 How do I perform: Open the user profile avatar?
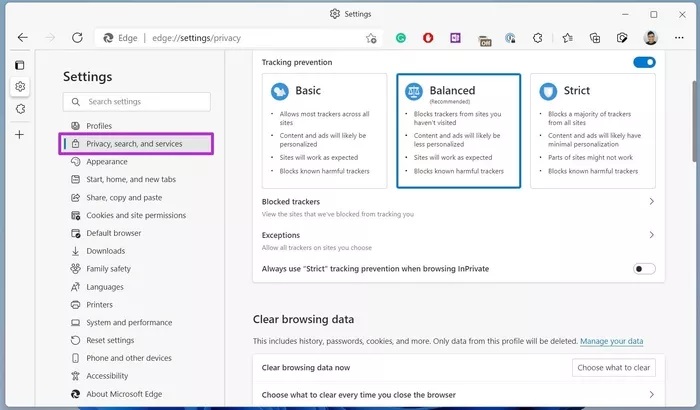[x=650, y=38]
